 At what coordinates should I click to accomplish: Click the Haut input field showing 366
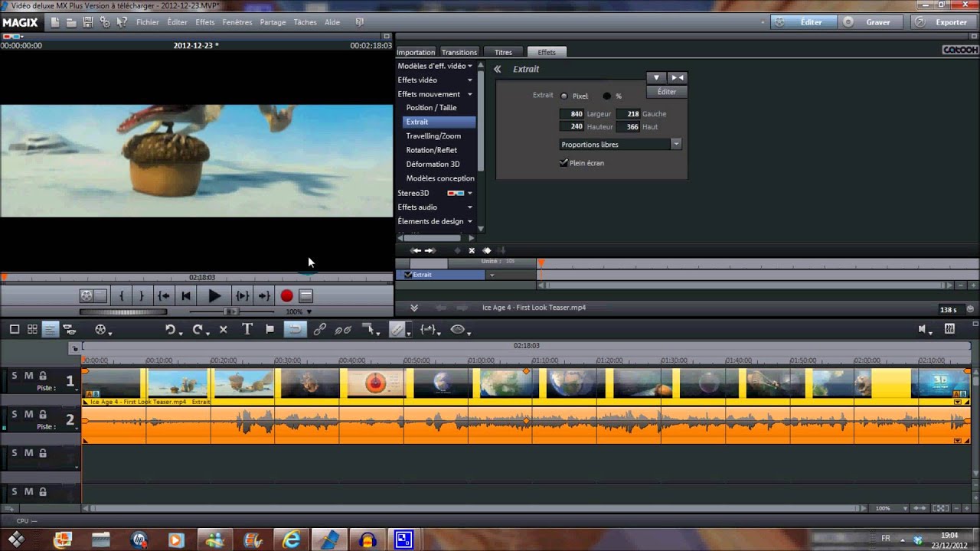pos(628,127)
